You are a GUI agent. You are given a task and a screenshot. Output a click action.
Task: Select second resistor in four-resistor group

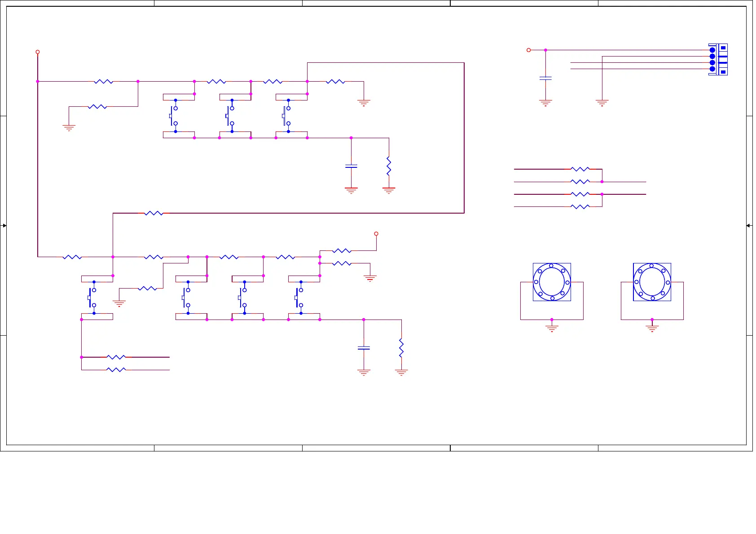580,182
